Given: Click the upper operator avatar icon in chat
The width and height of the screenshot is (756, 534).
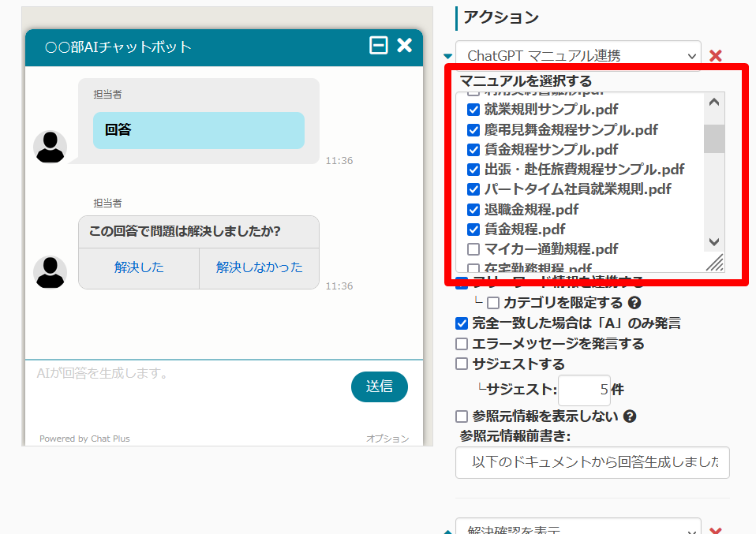Looking at the screenshot, I should pos(50,147).
